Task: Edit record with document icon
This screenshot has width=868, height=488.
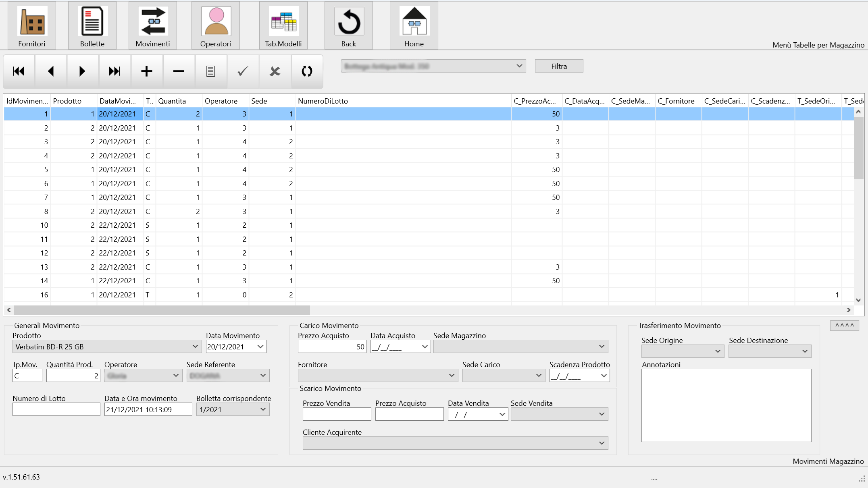Action: [211, 71]
